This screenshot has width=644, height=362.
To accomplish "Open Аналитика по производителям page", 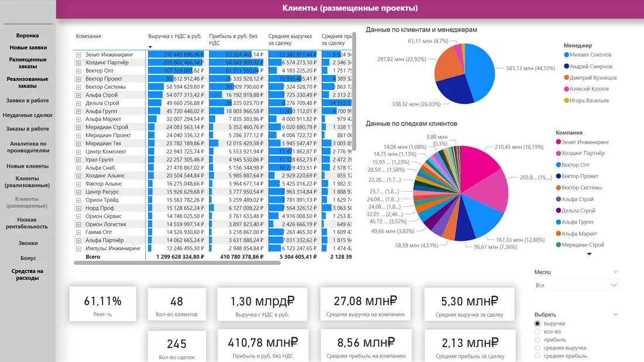I will [x=28, y=147].
